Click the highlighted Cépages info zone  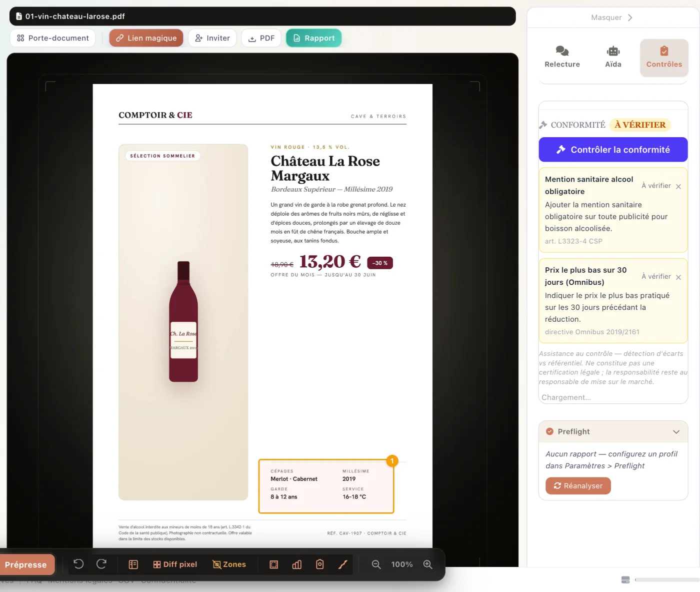[x=326, y=486]
